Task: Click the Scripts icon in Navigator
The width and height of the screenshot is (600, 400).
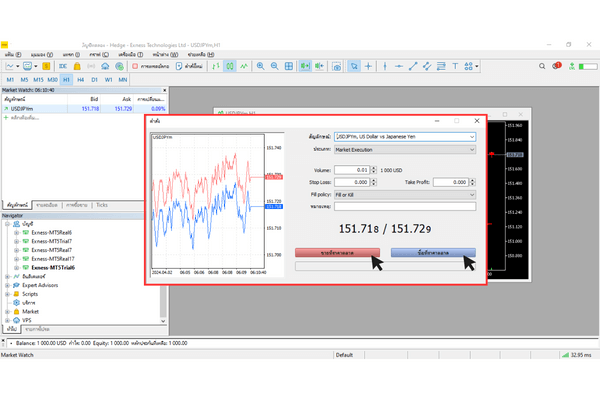Action: (x=17, y=294)
